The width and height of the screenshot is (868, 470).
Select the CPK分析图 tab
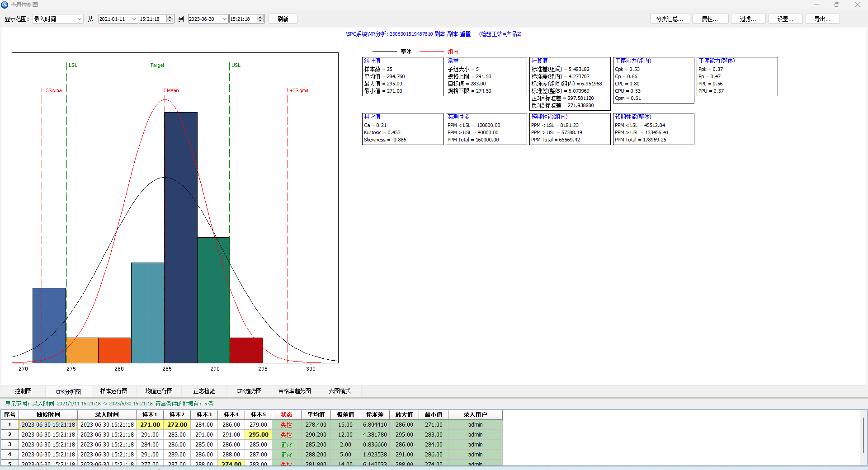point(68,391)
